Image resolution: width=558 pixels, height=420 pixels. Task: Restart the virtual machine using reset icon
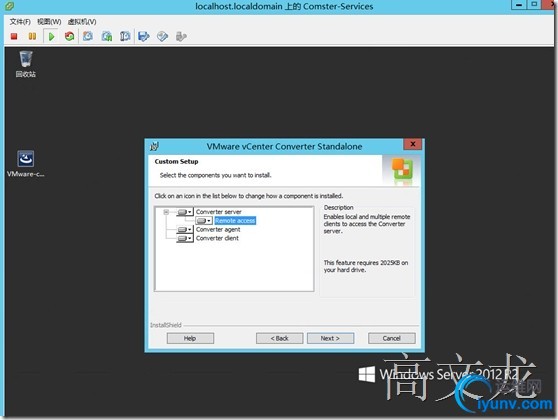[x=69, y=36]
